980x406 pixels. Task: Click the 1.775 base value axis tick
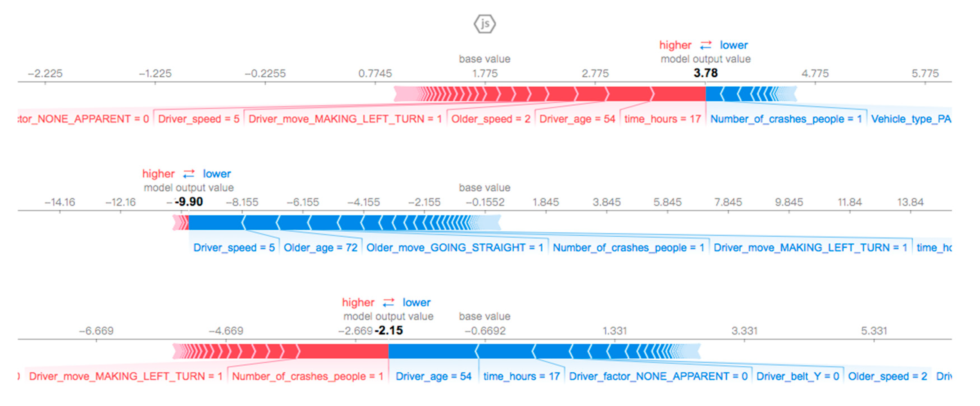click(485, 74)
